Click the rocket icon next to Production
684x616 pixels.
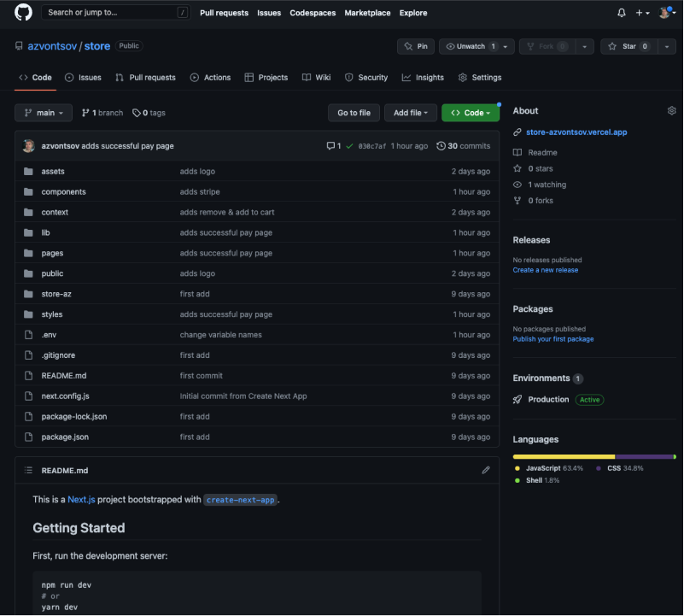coord(517,400)
